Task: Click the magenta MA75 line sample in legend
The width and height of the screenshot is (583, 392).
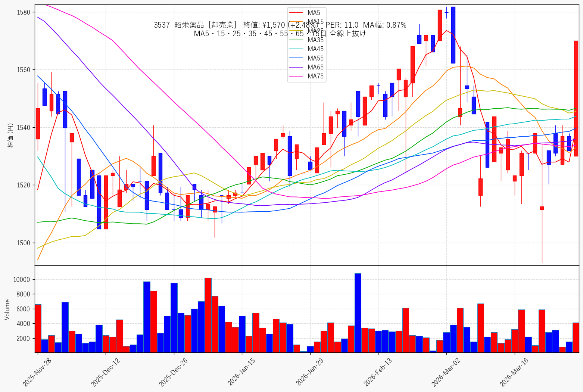Action: pos(297,77)
